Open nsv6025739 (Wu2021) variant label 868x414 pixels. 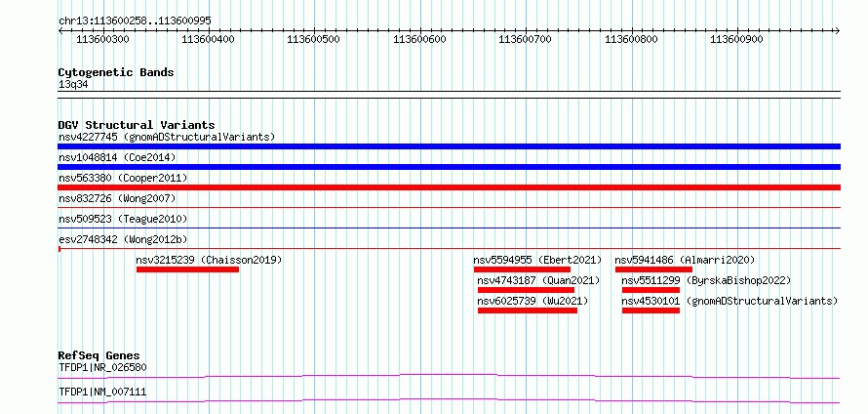click(x=533, y=301)
